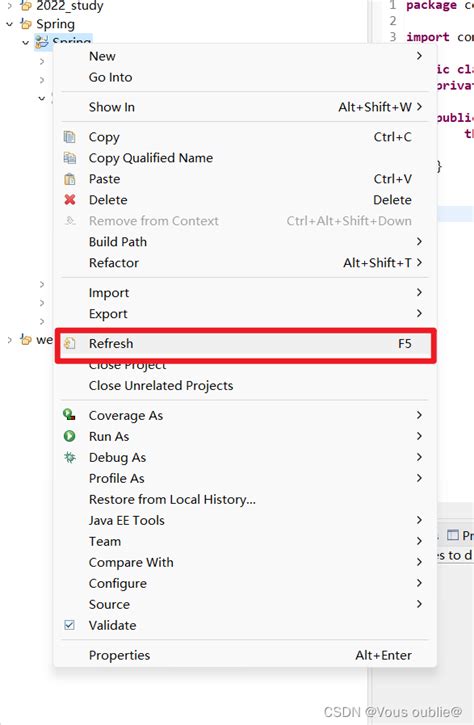This screenshot has width=474, height=725.
Task: Click the Copy icon in context menu
Action: (69, 137)
